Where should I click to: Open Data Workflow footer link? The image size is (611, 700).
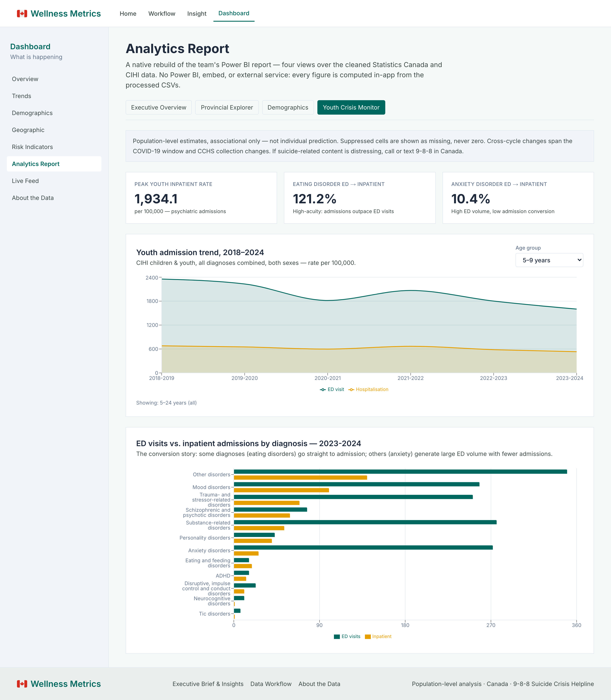point(271,684)
